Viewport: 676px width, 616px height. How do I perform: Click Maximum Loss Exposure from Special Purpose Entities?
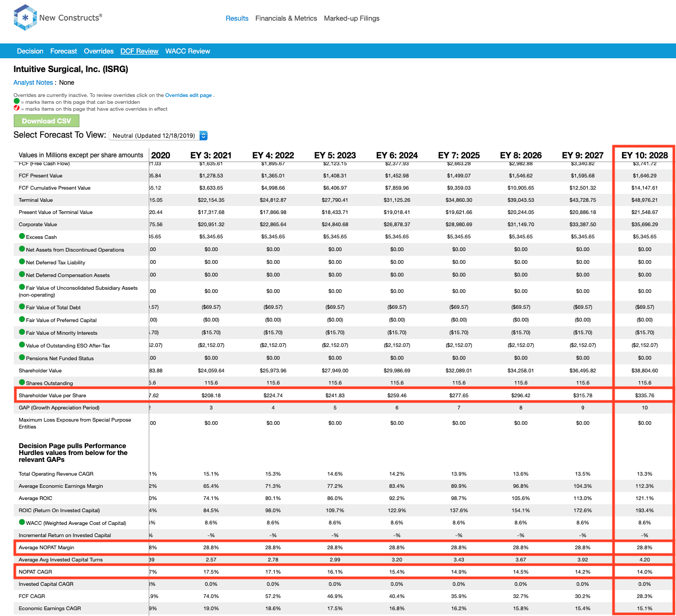pyautogui.click(x=75, y=423)
